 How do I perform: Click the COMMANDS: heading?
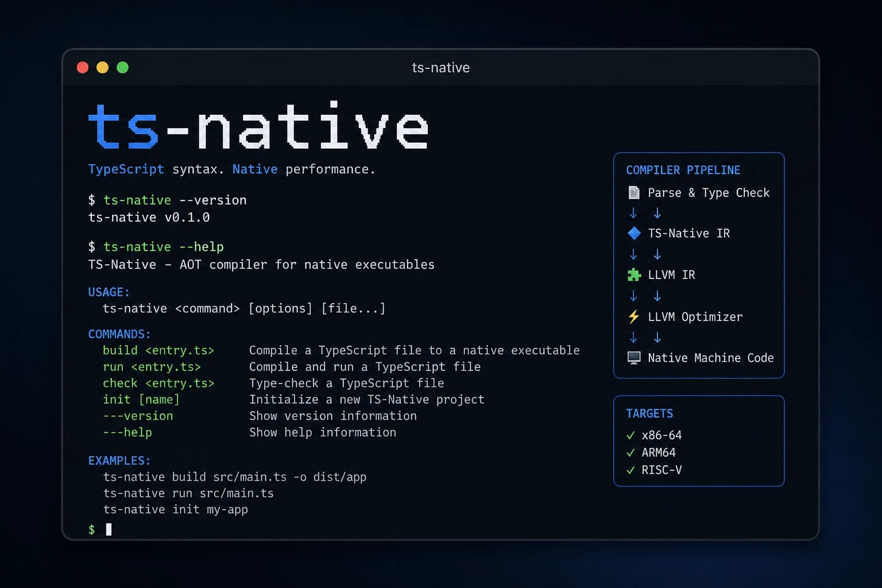pos(119,334)
